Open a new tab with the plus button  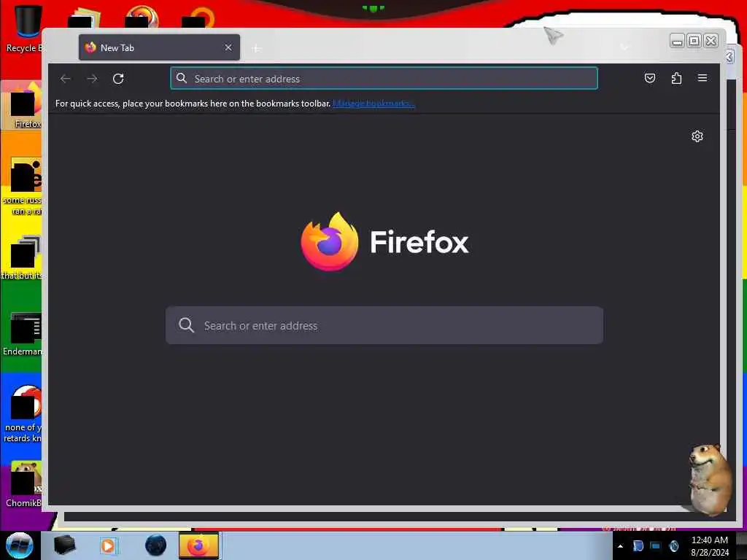[x=256, y=49]
